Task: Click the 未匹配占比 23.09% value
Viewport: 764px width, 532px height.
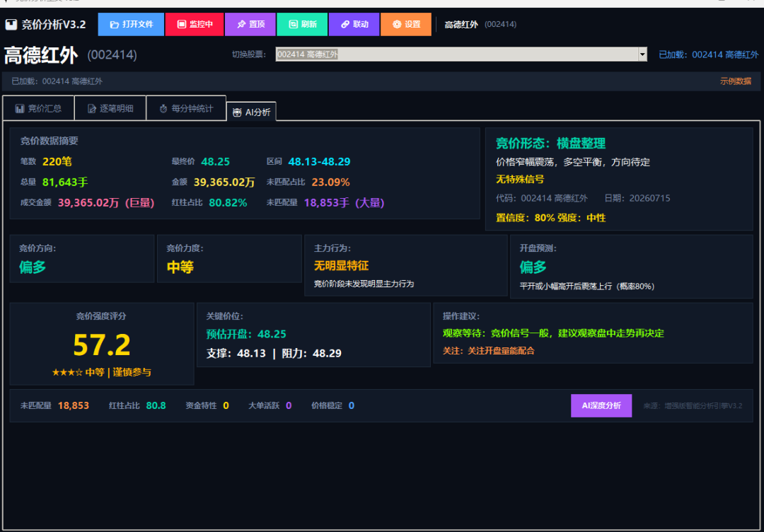Action: [x=331, y=183]
